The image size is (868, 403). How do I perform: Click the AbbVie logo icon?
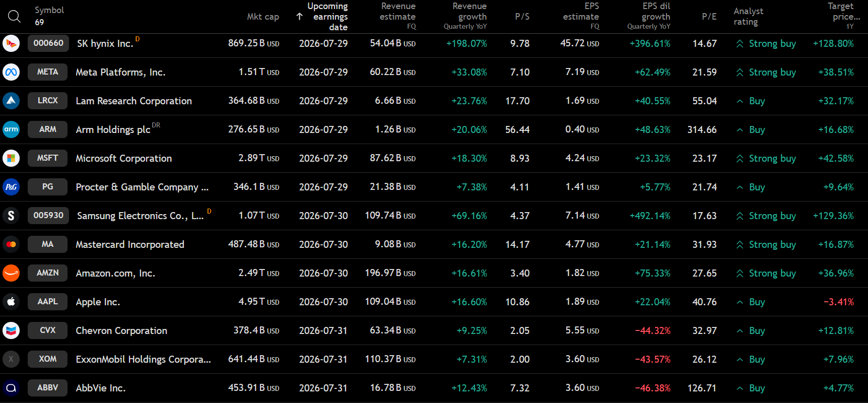coord(11,388)
